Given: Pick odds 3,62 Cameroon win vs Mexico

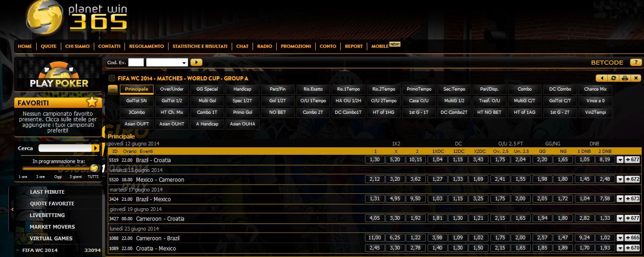Looking at the screenshot, I should (x=416, y=179).
